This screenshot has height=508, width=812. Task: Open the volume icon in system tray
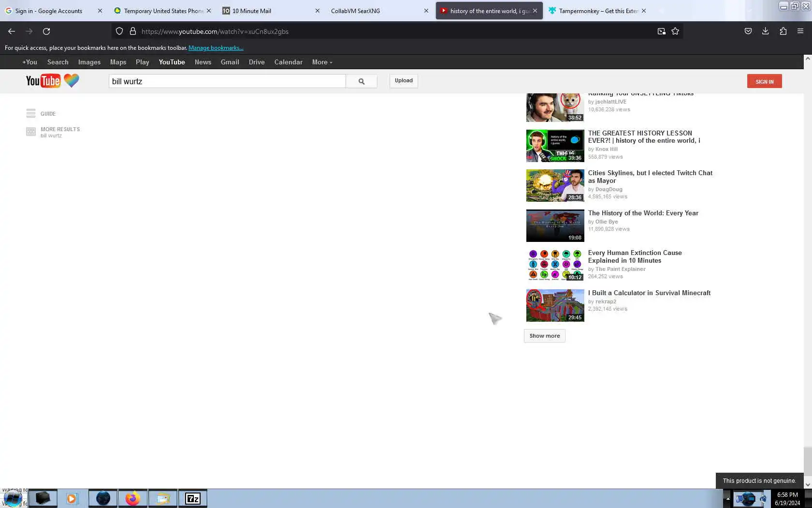pos(763,498)
